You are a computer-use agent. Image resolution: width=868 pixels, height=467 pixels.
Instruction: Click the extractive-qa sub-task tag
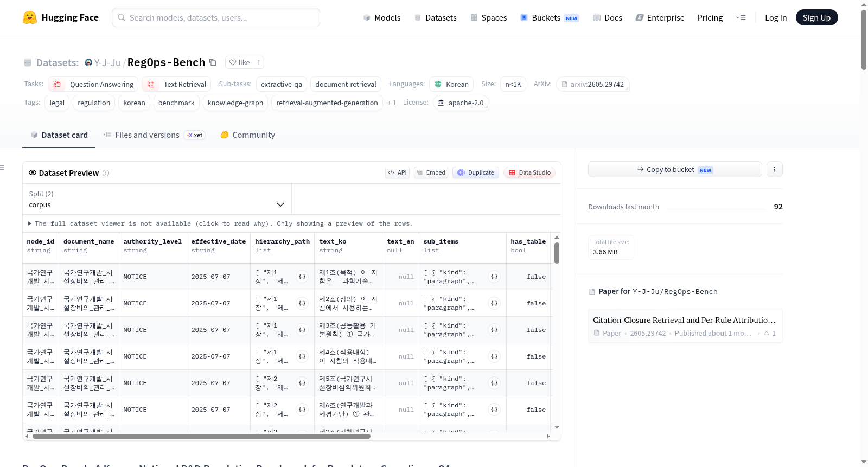(282, 84)
